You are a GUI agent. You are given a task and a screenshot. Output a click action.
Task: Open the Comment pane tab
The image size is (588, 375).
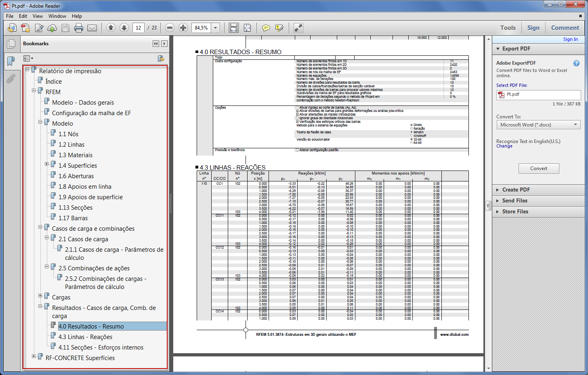pyautogui.click(x=565, y=28)
